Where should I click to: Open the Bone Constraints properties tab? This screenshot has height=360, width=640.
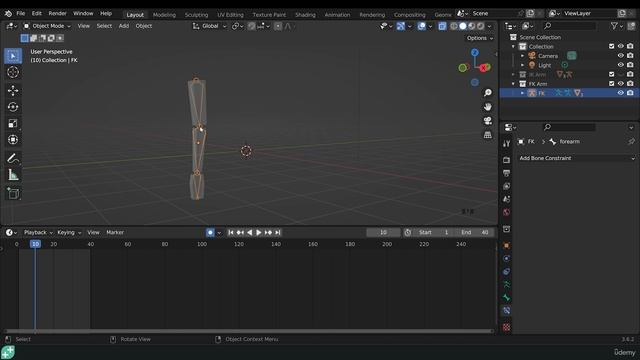click(507, 311)
